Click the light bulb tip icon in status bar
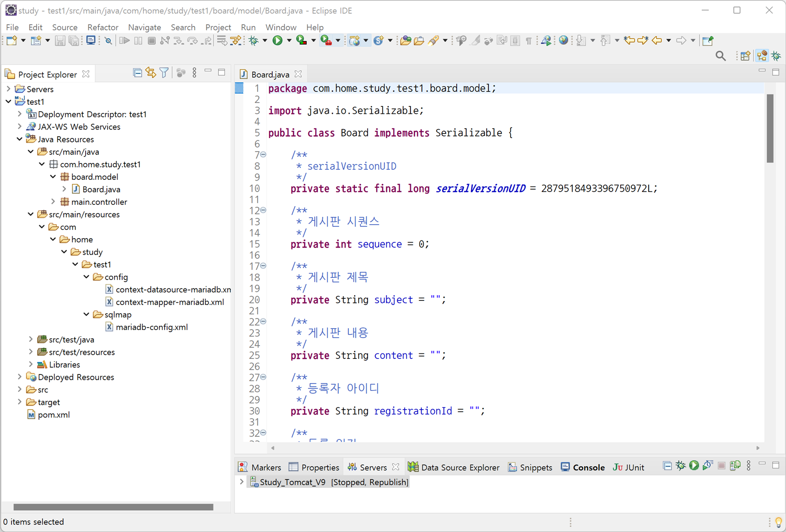This screenshot has width=786, height=532. [778, 522]
